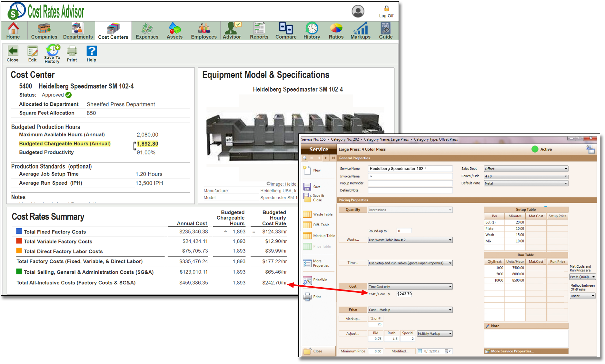
Task: Click the Note text area
Action: [526, 338]
